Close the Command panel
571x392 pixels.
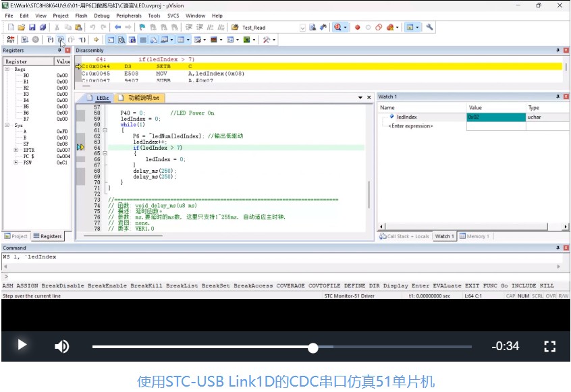click(x=566, y=248)
